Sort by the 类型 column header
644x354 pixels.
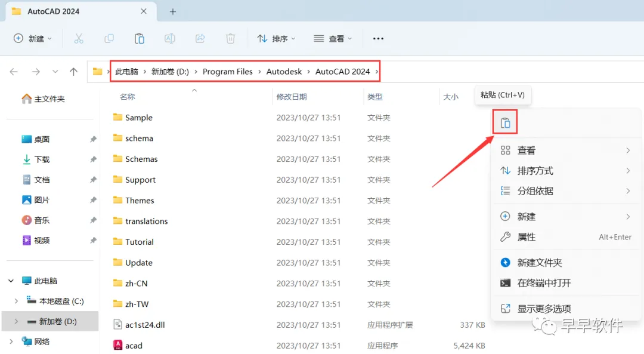(375, 97)
